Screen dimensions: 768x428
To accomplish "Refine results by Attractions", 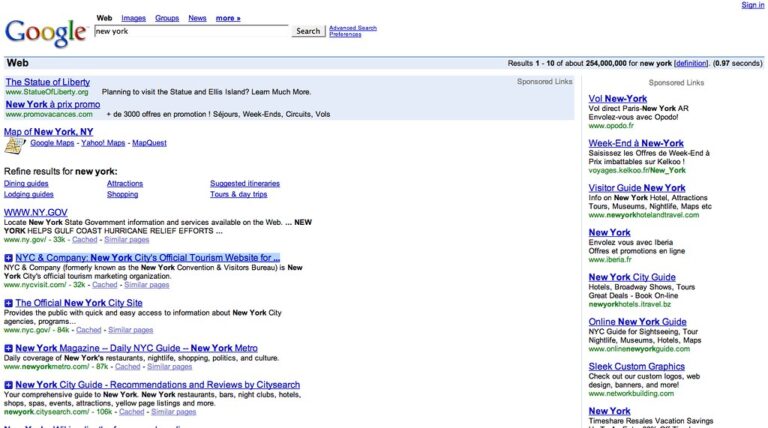I will pyautogui.click(x=125, y=184).
